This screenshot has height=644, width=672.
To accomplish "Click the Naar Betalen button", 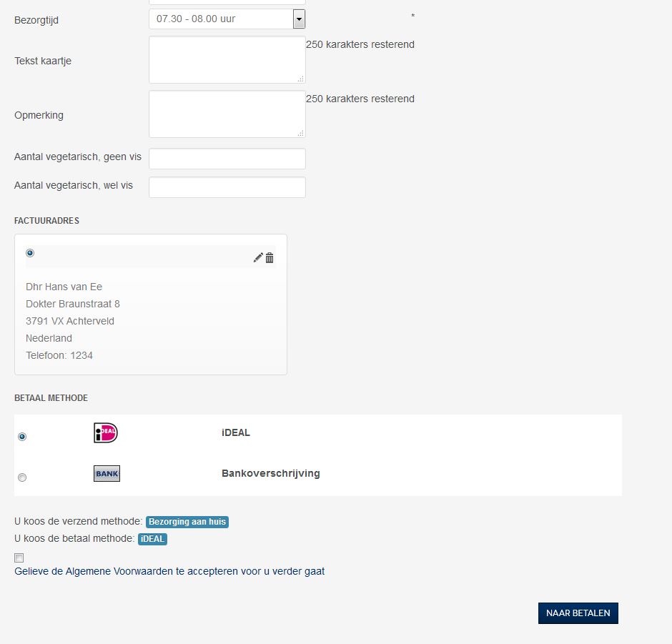I will pyautogui.click(x=578, y=613).
